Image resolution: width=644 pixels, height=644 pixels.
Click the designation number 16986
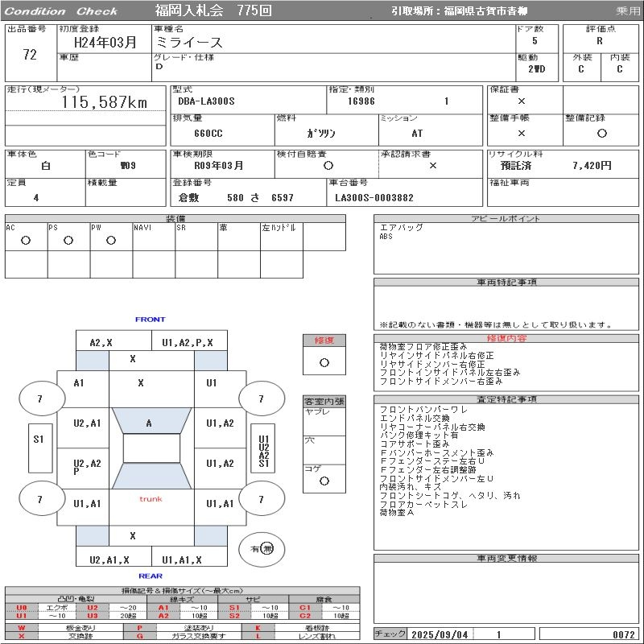(x=361, y=101)
